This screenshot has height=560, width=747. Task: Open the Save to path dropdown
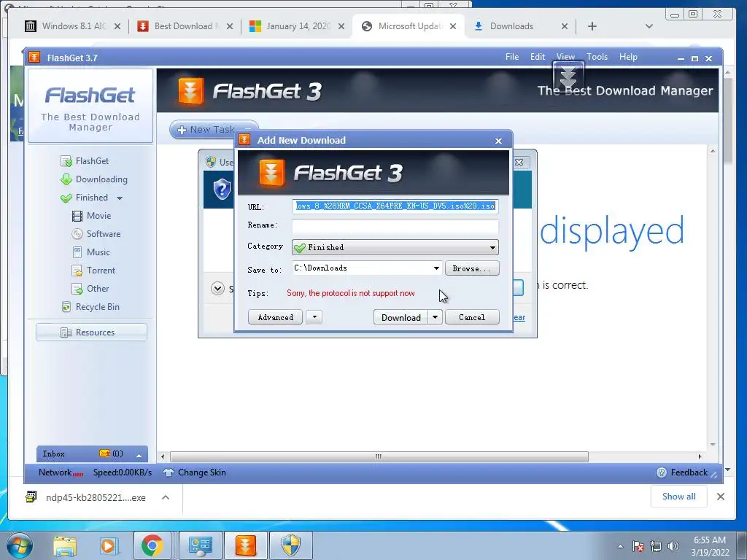[x=436, y=268]
